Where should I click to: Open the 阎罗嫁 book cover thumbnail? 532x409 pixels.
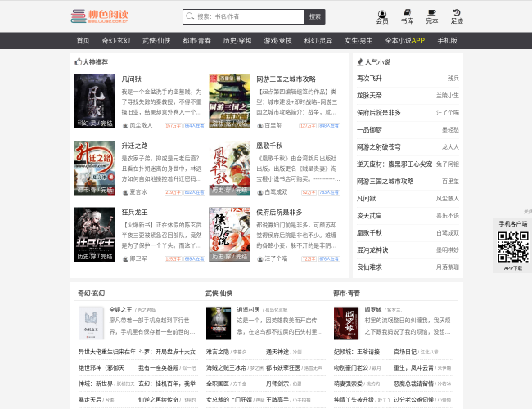(x=346, y=323)
